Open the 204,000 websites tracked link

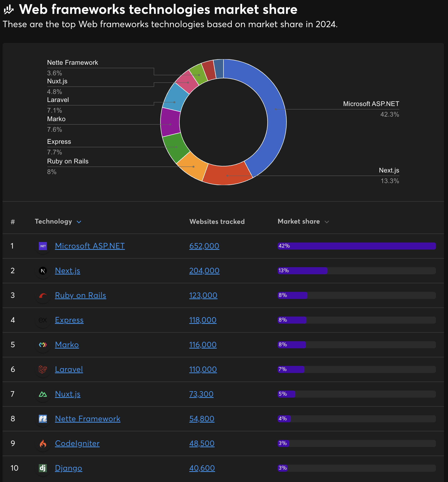pyautogui.click(x=204, y=271)
